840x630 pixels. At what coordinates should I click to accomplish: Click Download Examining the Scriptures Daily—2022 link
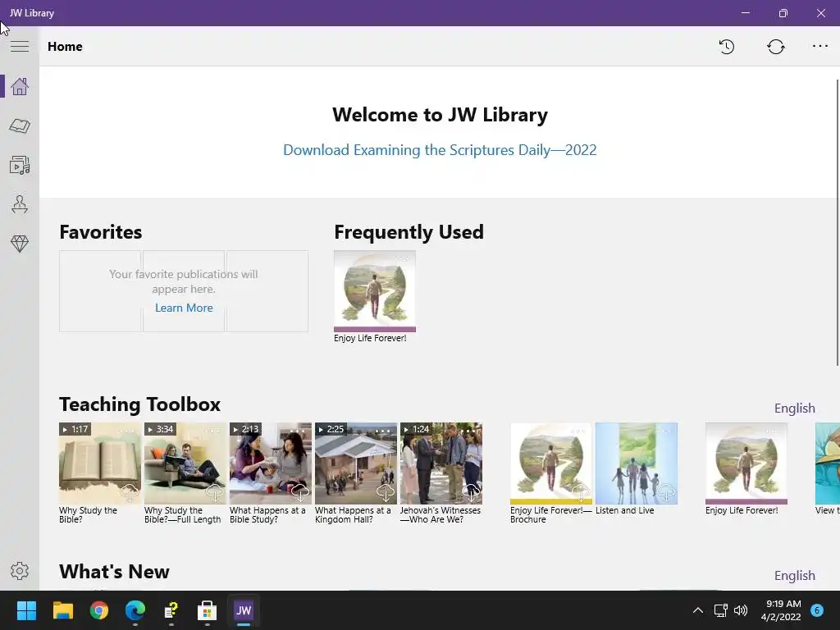[x=440, y=150]
